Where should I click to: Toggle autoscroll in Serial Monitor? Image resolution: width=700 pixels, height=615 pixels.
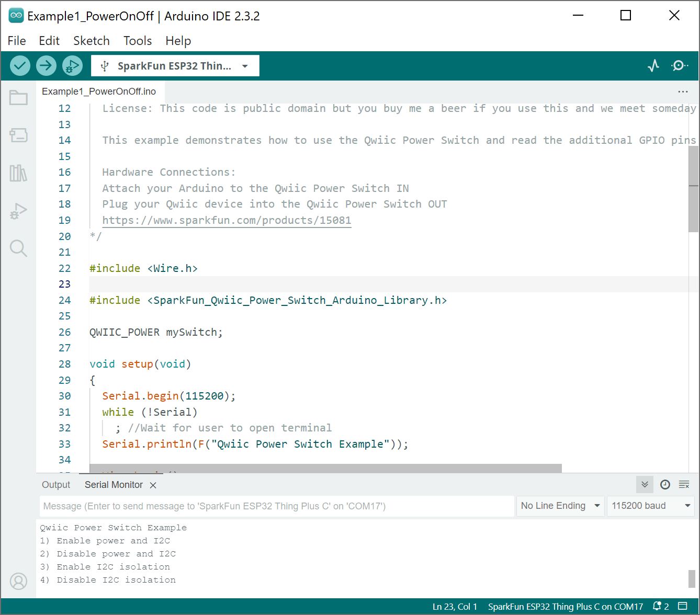(x=645, y=485)
